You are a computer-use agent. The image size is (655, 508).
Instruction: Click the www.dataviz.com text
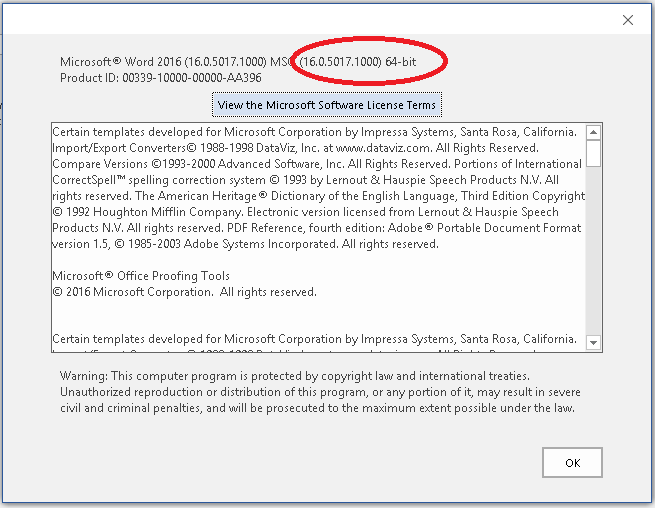pyautogui.click(x=383, y=148)
